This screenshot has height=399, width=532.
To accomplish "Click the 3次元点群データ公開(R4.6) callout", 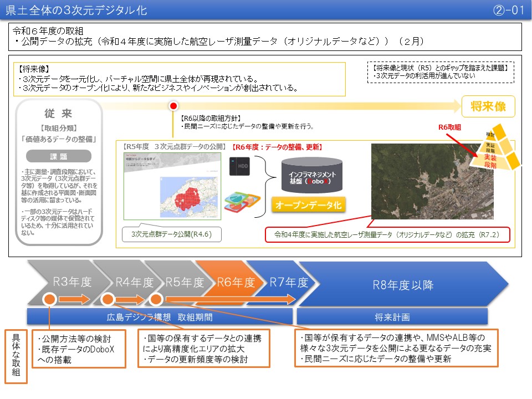I will [x=172, y=235].
